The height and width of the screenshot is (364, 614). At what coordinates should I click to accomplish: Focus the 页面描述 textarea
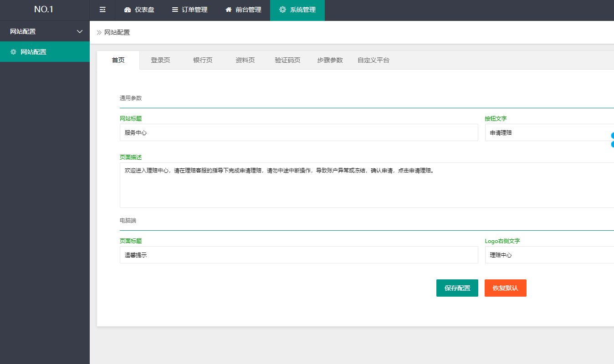coord(367,185)
